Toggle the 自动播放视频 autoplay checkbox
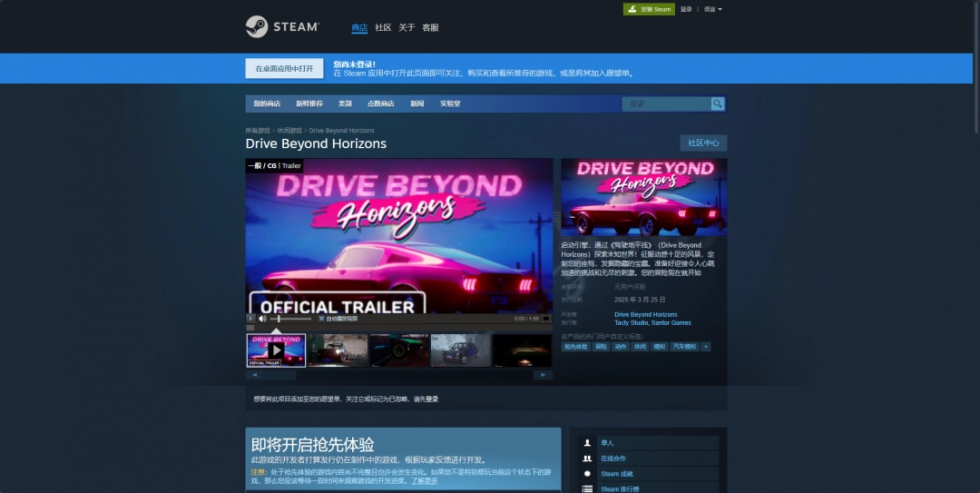Image resolution: width=980 pixels, height=493 pixels. coord(321,319)
